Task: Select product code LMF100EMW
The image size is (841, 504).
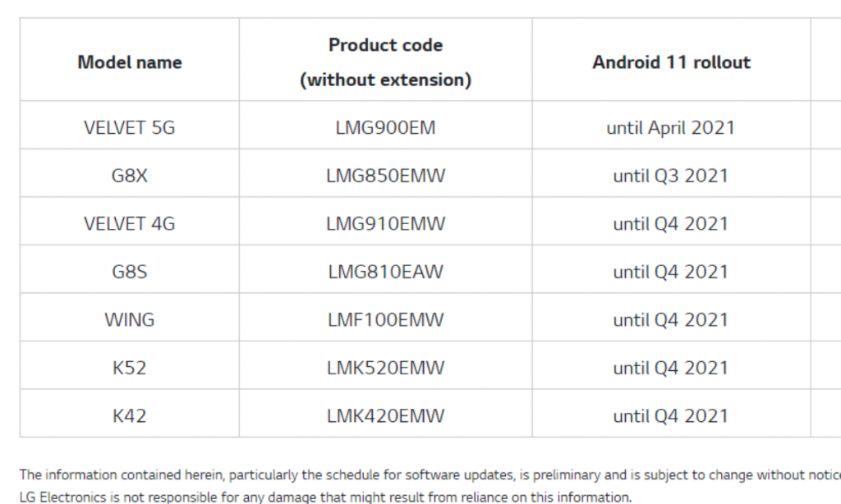Action: (x=385, y=319)
